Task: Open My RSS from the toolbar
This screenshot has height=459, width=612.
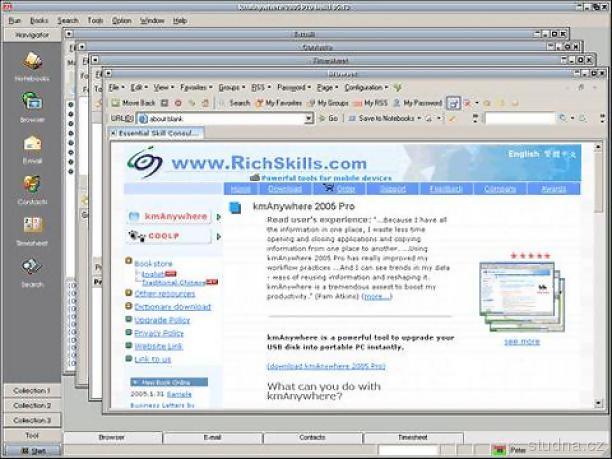Action: pos(370,103)
